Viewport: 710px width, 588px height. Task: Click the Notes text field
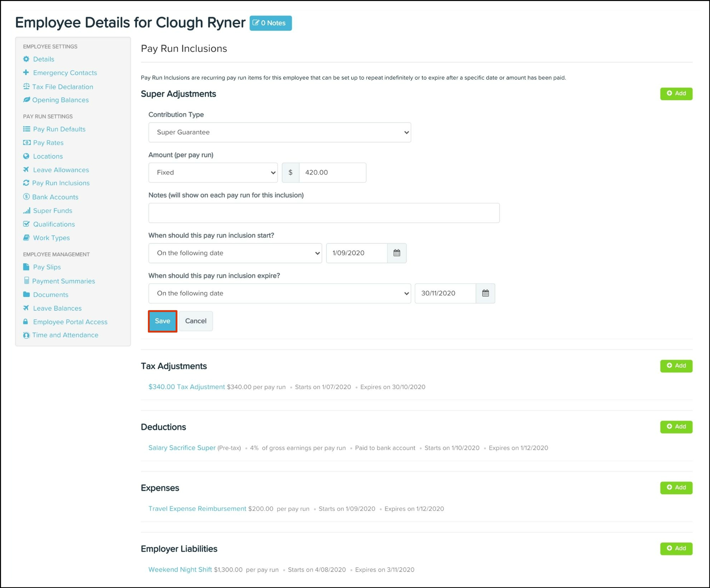324,213
